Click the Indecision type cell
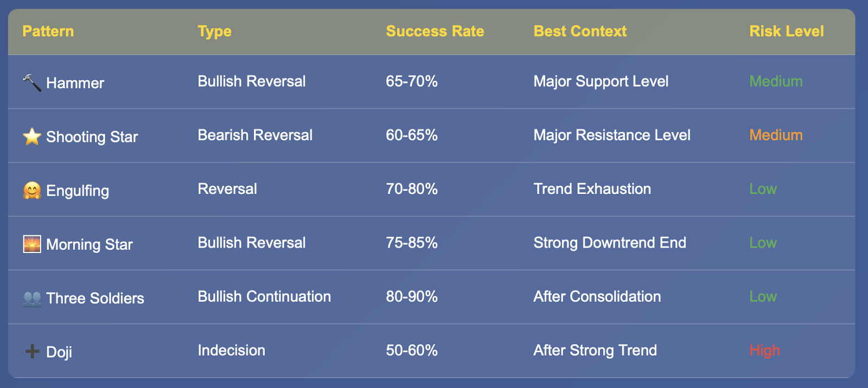Image resolution: width=868 pixels, height=388 pixels. click(232, 350)
